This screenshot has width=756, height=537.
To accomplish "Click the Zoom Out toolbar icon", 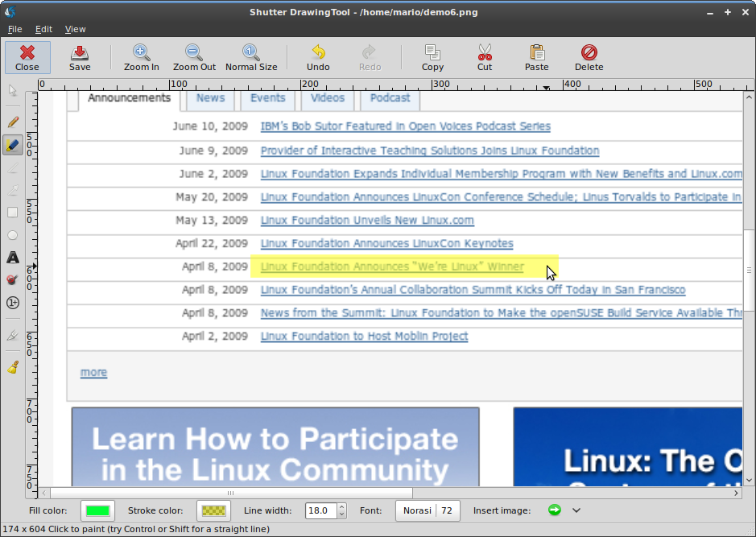I will tap(194, 58).
